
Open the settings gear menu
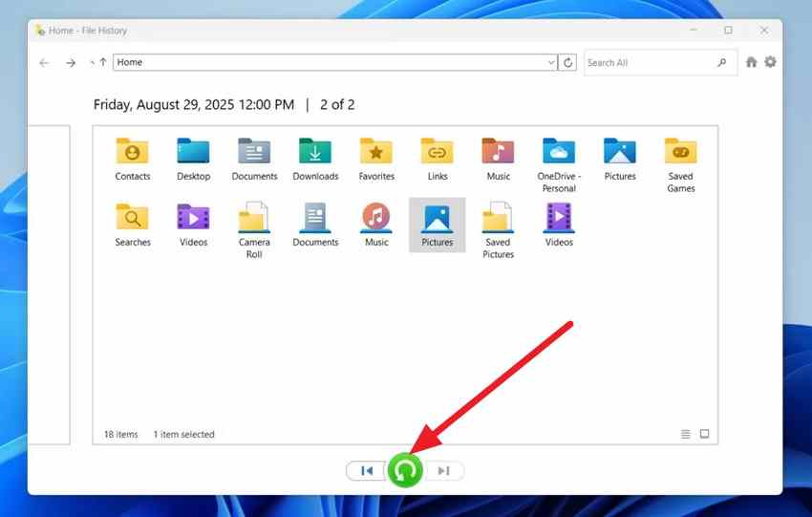(771, 62)
